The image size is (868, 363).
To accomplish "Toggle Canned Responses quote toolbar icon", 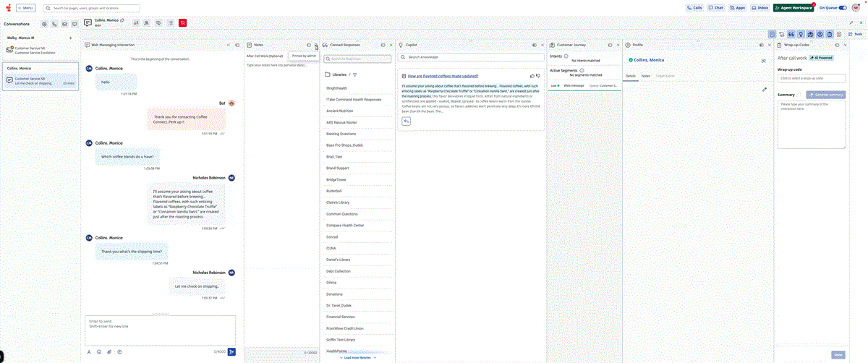I will tap(791, 34).
